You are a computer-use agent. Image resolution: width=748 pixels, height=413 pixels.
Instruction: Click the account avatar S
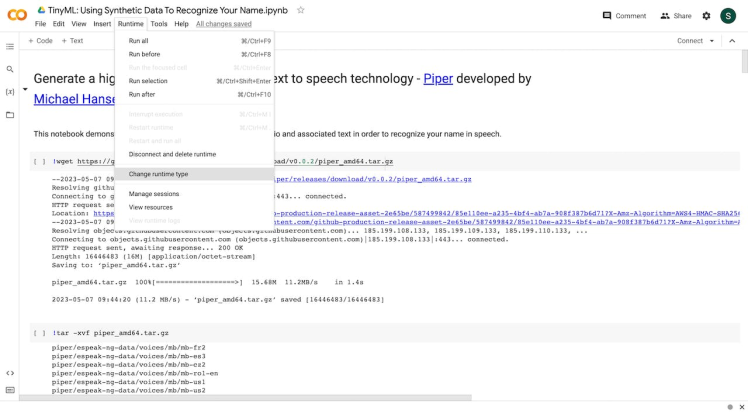pyautogui.click(x=728, y=16)
